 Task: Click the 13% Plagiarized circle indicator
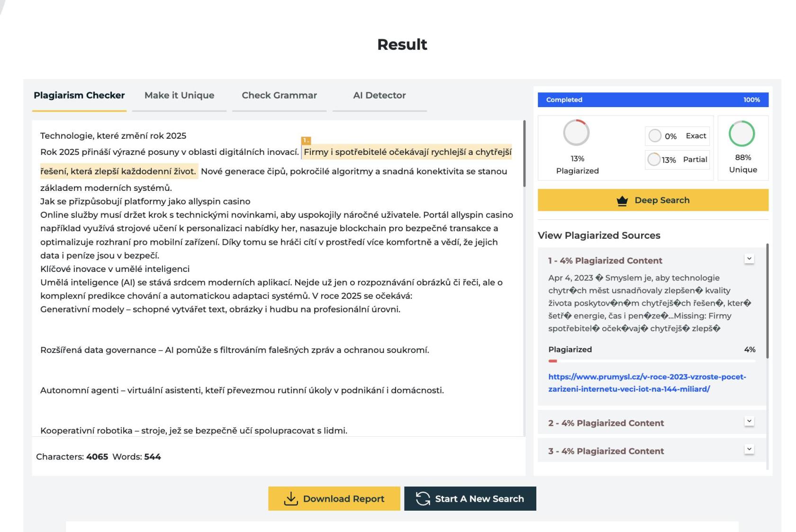point(576,133)
